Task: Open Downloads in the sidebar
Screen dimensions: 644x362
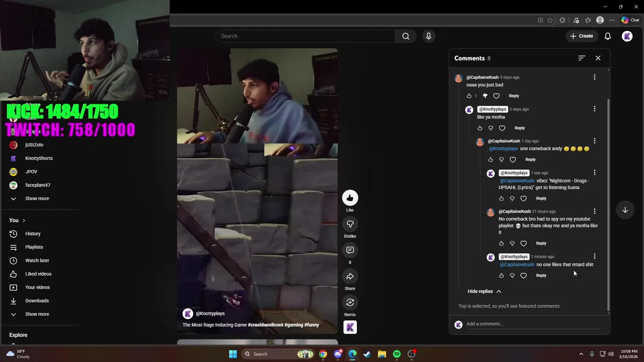Action: 37,301
